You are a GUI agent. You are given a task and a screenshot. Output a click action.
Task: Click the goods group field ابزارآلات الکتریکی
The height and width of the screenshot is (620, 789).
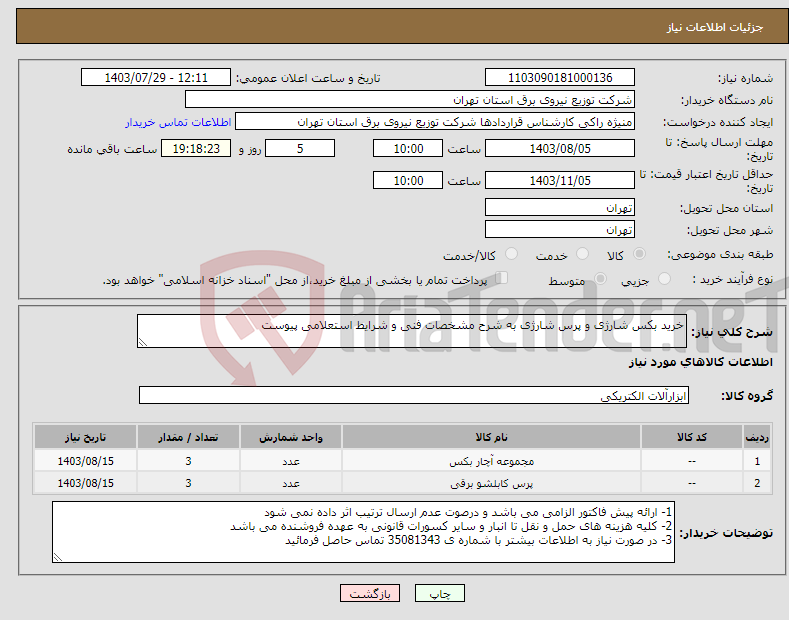414,395
